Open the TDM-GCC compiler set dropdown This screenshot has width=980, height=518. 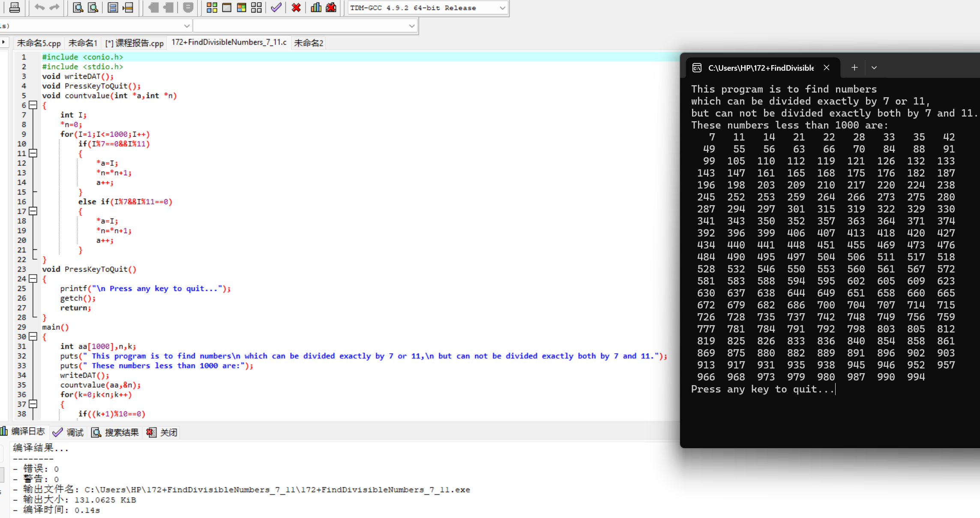[502, 8]
